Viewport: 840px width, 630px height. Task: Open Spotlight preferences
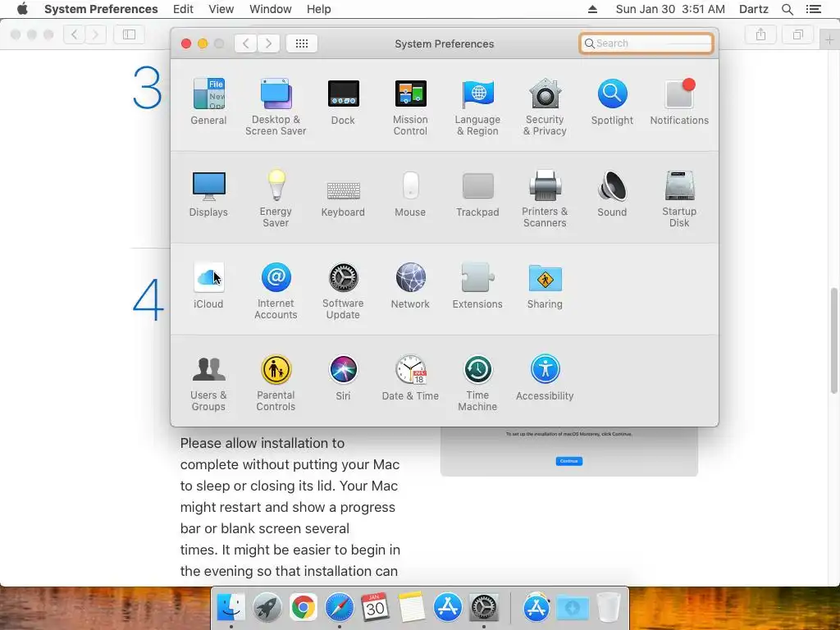click(612, 102)
